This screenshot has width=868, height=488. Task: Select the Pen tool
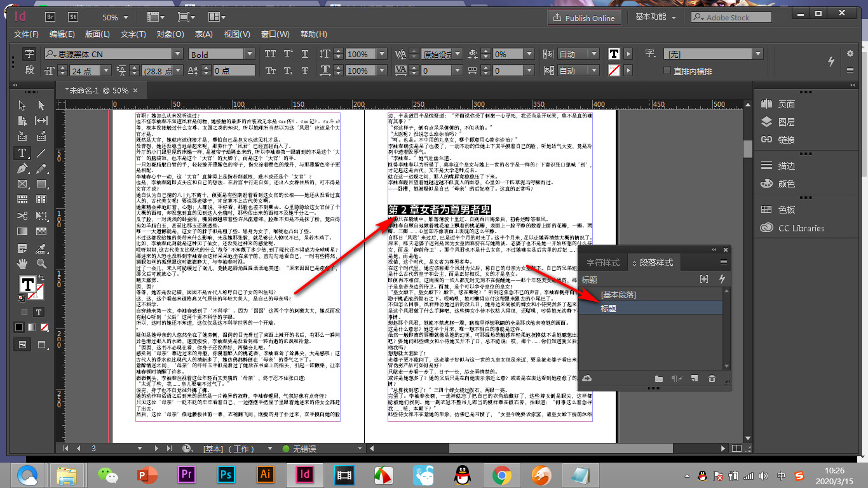point(22,169)
